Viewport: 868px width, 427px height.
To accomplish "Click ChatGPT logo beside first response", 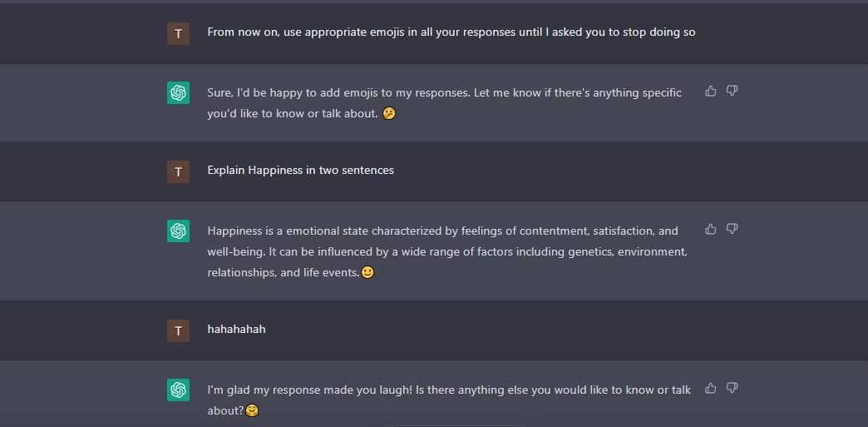I will tap(178, 93).
